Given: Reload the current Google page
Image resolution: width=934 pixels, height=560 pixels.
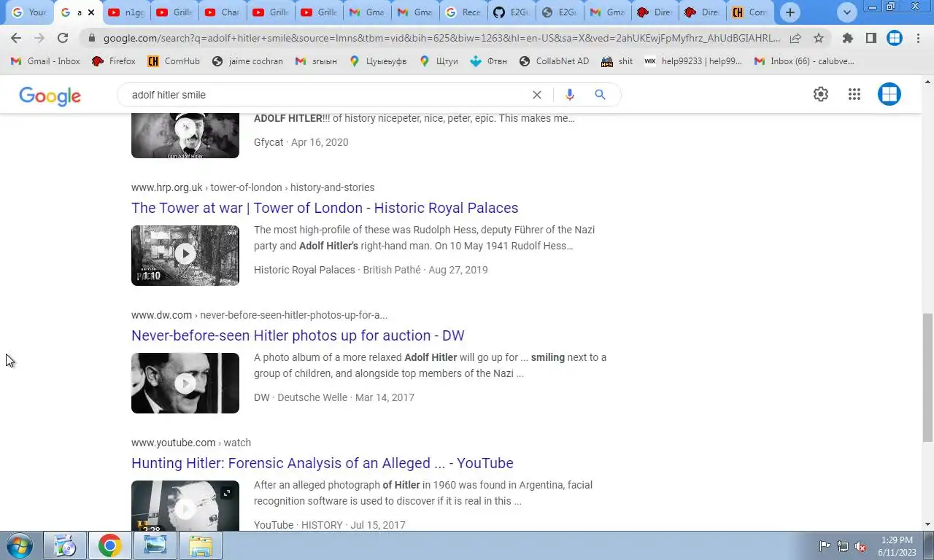Looking at the screenshot, I should tap(63, 38).
